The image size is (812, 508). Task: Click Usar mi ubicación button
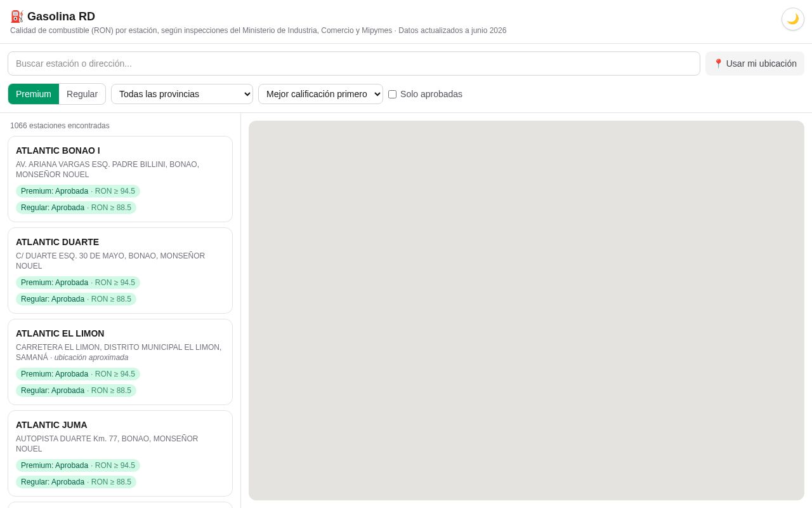pyautogui.click(x=755, y=63)
